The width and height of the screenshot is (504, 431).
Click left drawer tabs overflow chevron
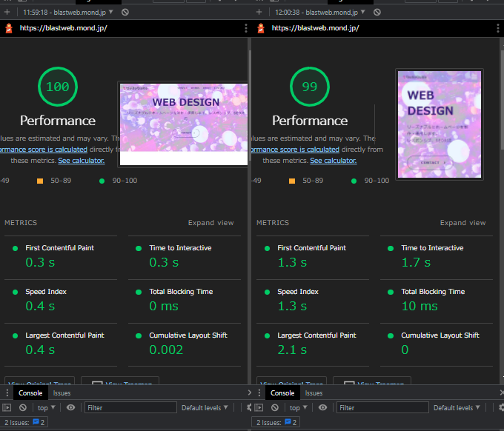250,392
